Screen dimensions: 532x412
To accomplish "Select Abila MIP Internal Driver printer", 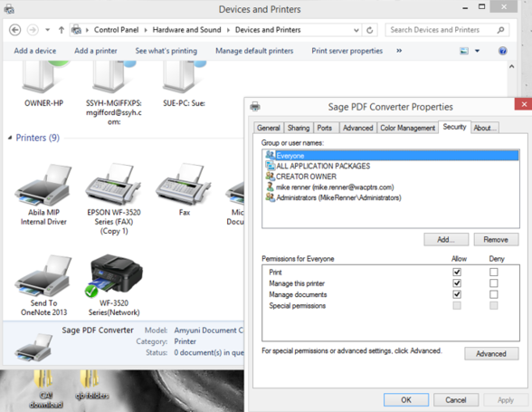I will [x=43, y=195].
